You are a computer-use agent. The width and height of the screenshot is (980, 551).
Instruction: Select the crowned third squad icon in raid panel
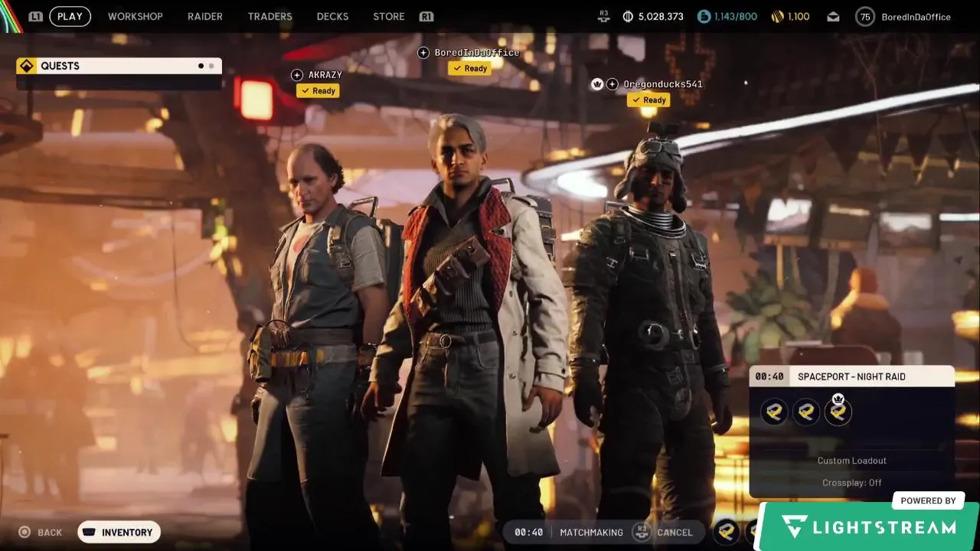[x=838, y=412]
